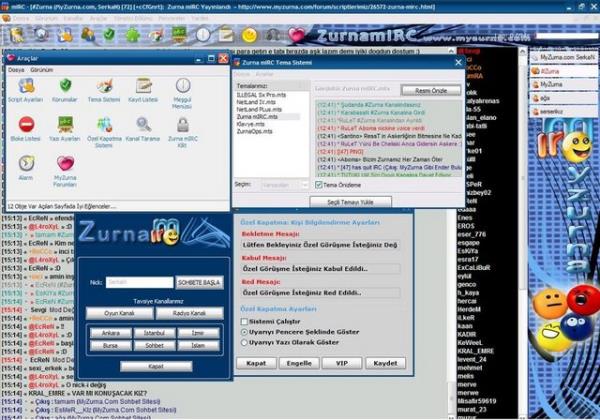Click the Kaydet button
600x420 pixels.
[x=385, y=363]
